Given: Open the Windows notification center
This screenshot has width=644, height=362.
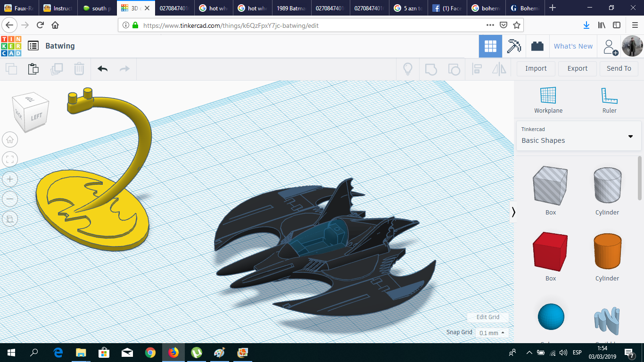Looking at the screenshot, I should [629, 353].
